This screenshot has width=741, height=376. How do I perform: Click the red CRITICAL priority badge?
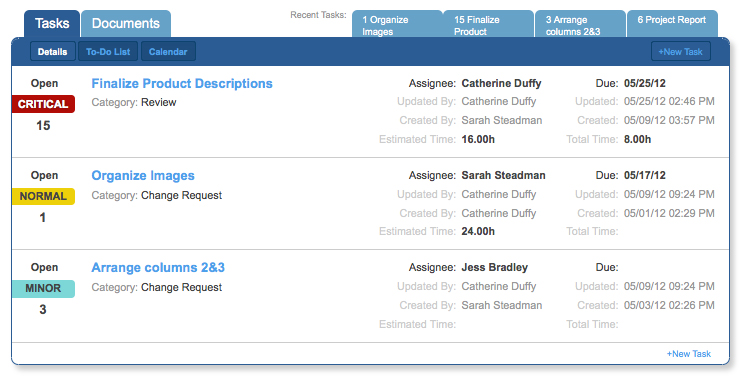coord(43,104)
